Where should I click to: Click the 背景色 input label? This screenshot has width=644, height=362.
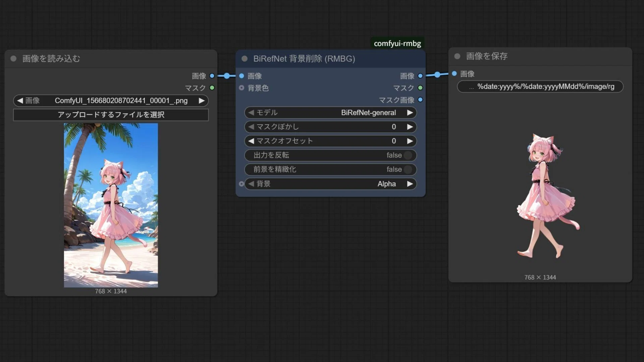click(x=258, y=88)
